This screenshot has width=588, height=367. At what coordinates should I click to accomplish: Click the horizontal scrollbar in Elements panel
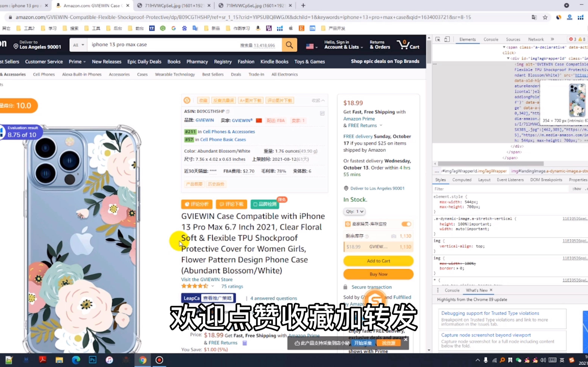(x=491, y=164)
